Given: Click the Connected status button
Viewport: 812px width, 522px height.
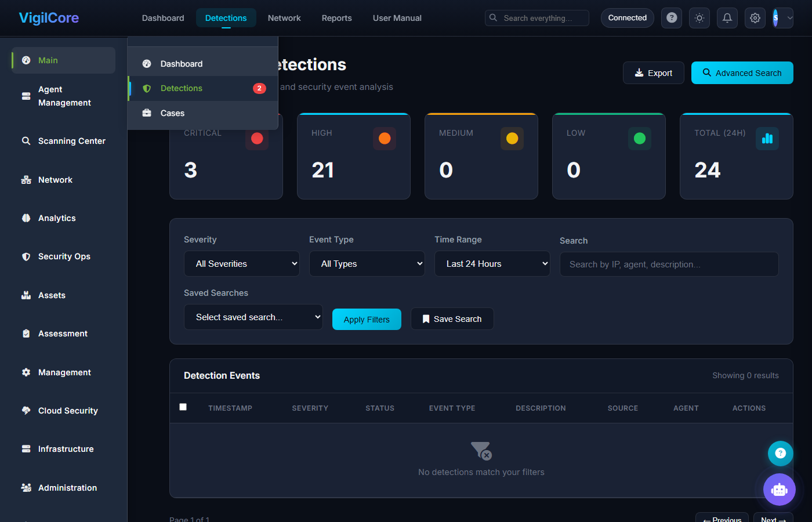Looking at the screenshot, I should (628, 18).
